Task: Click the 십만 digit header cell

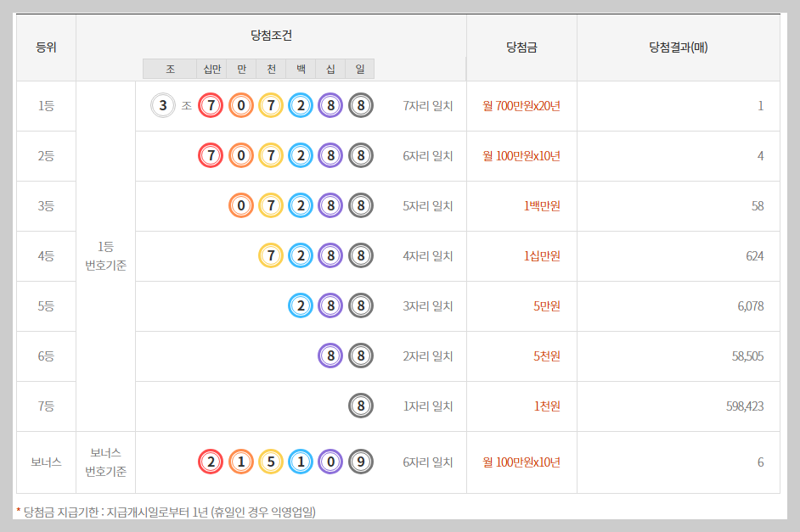Action: pyautogui.click(x=211, y=69)
